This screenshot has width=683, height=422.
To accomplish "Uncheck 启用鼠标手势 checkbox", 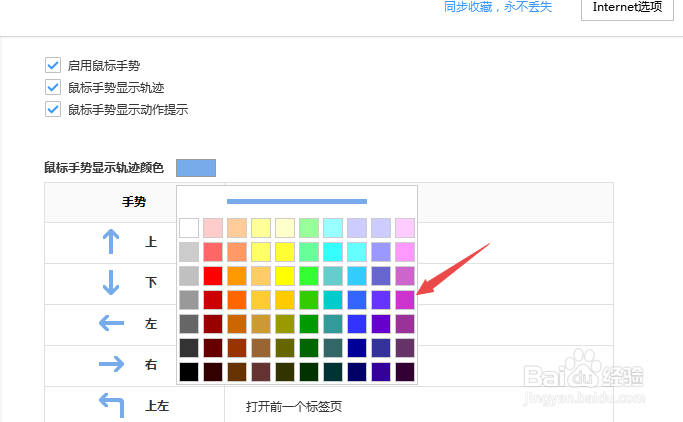I will coord(53,65).
